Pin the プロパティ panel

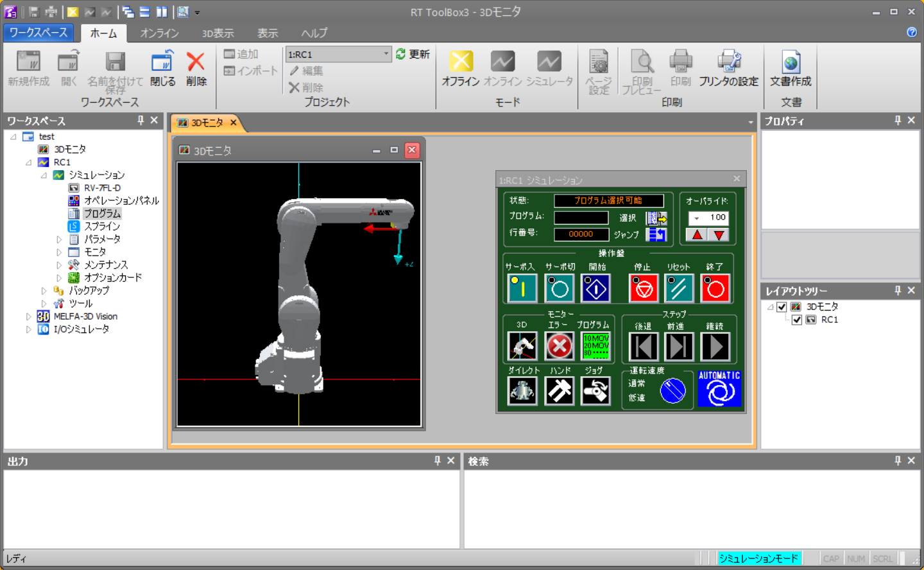pyautogui.click(x=898, y=120)
